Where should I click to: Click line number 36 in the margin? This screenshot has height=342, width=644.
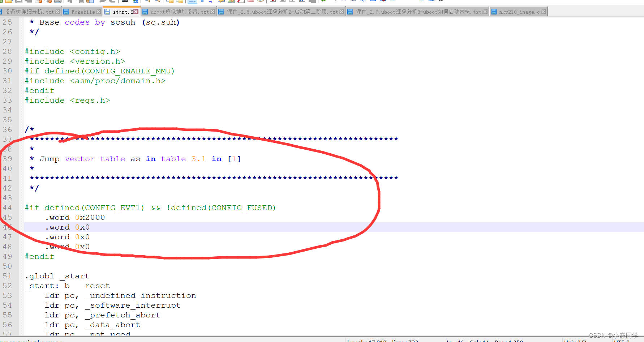tap(7, 130)
